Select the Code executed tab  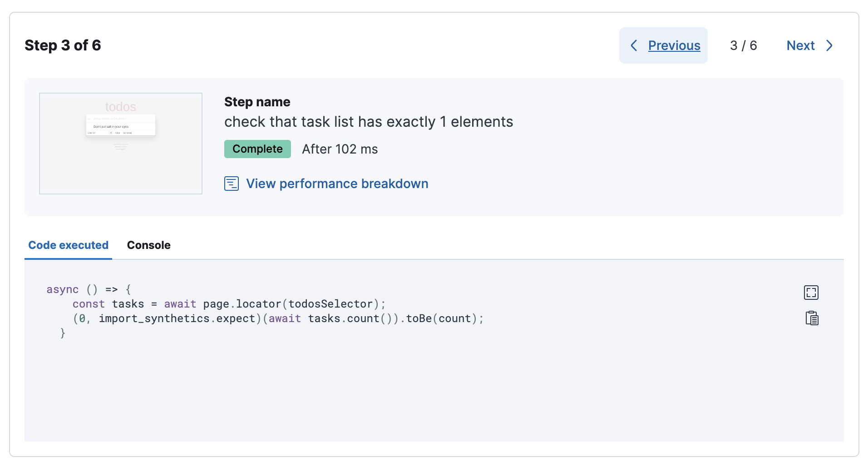[68, 245]
